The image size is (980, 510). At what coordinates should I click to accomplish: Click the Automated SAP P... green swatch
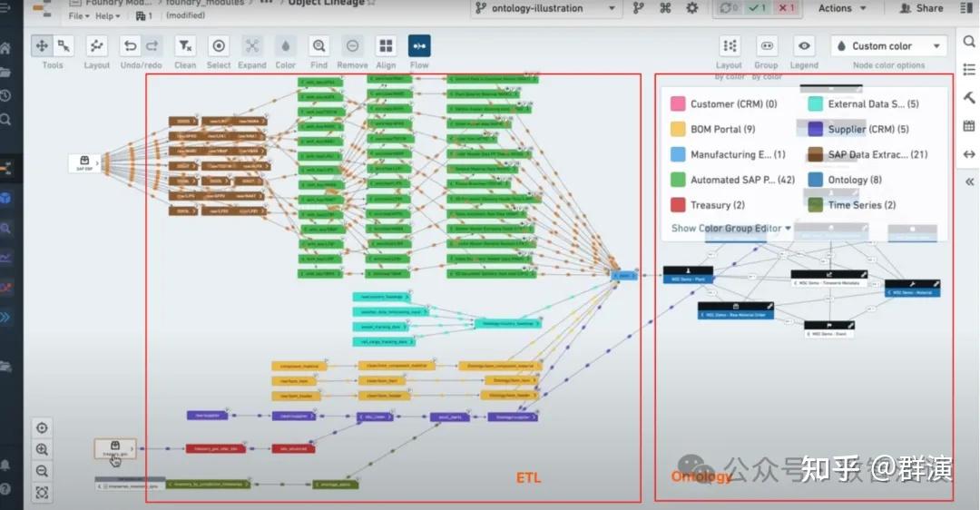coord(678,180)
